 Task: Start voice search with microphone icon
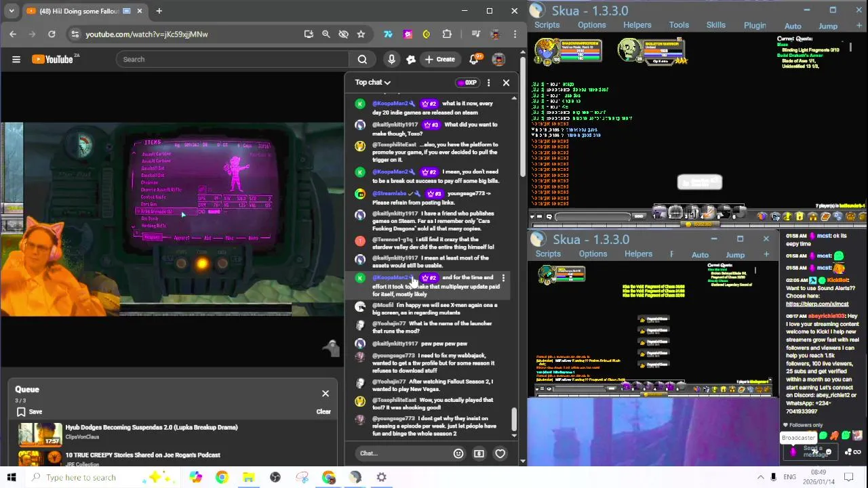pyautogui.click(x=391, y=59)
